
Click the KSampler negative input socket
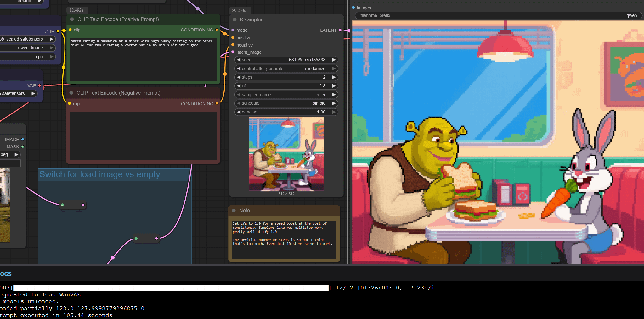pyautogui.click(x=233, y=45)
